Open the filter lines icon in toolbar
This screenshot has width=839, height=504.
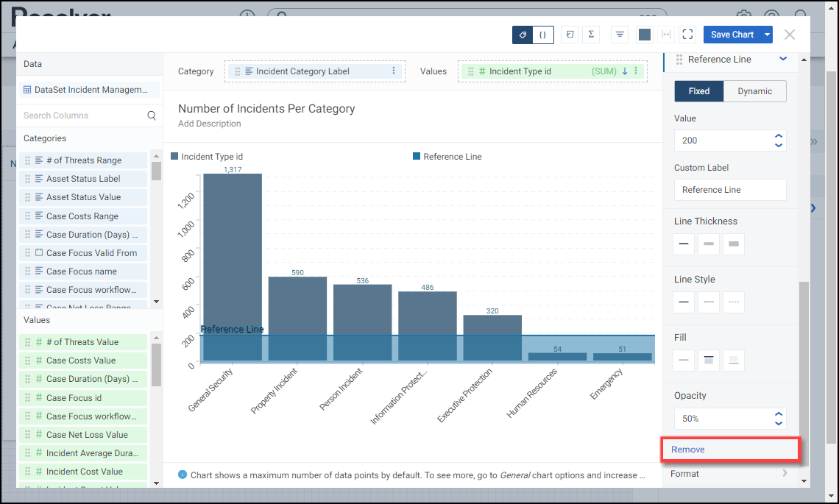tap(620, 35)
